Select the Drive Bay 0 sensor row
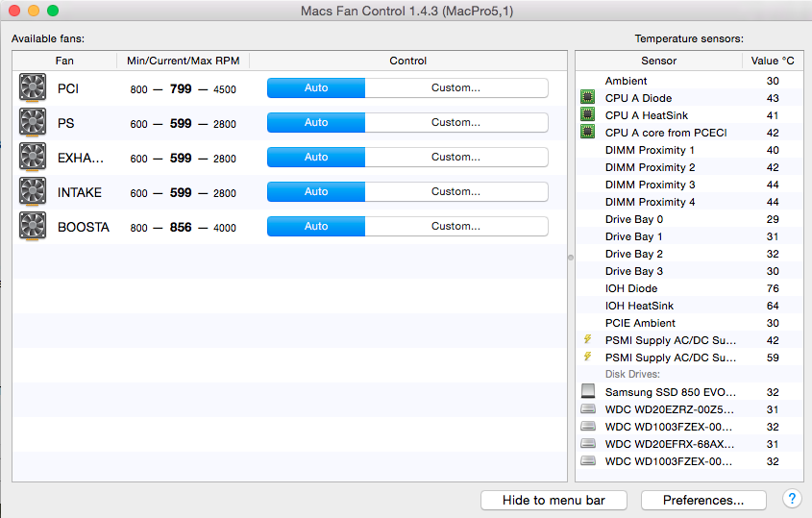 (690, 219)
